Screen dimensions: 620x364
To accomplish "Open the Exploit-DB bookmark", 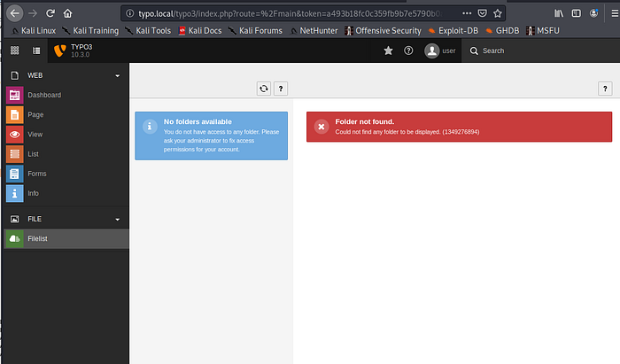I will tap(453, 30).
